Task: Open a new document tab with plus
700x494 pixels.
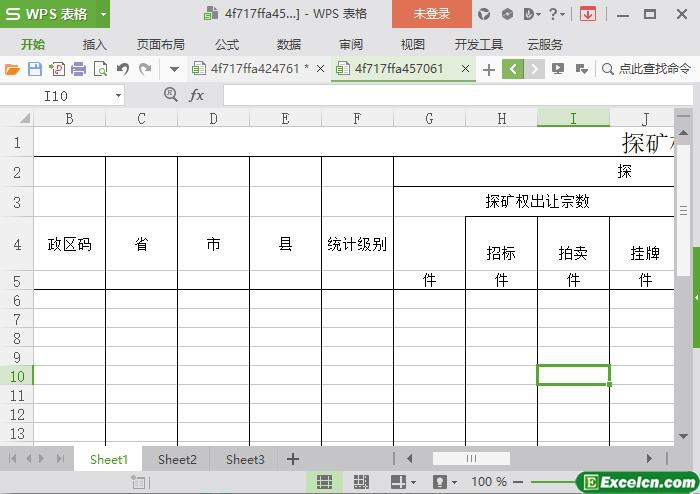Action: tap(488, 69)
